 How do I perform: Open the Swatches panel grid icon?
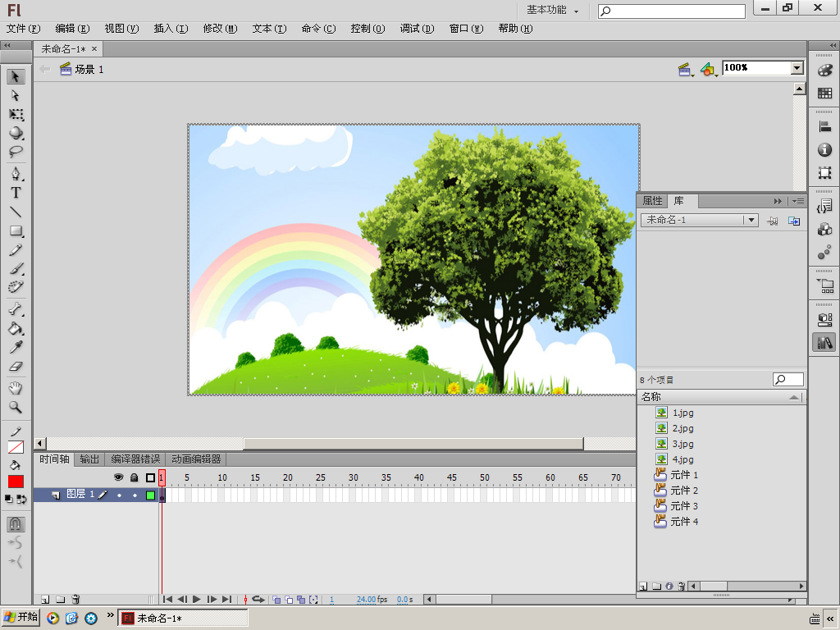pos(824,94)
